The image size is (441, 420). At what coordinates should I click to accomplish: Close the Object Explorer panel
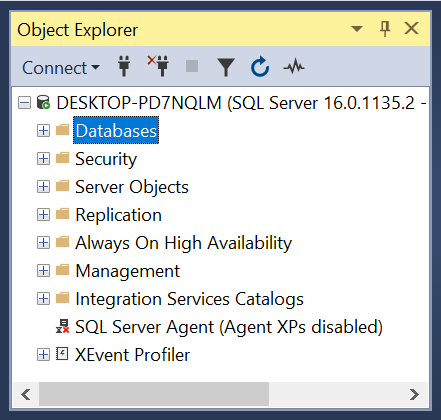pyautogui.click(x=412, y=28)
